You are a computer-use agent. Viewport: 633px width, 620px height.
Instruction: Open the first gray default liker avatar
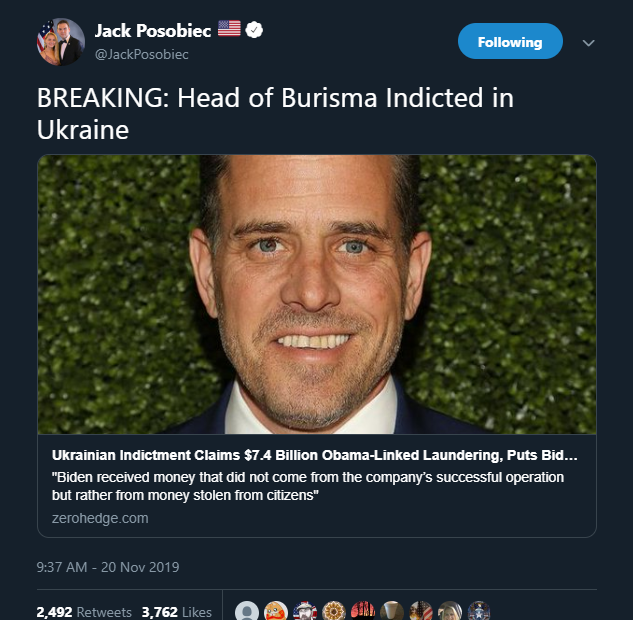[247, 612]
